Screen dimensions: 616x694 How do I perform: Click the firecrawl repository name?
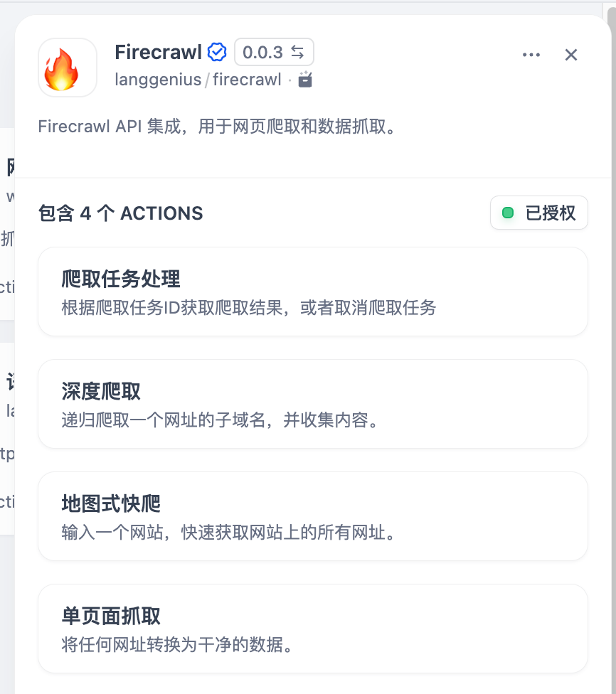click(x=247, y=80)
